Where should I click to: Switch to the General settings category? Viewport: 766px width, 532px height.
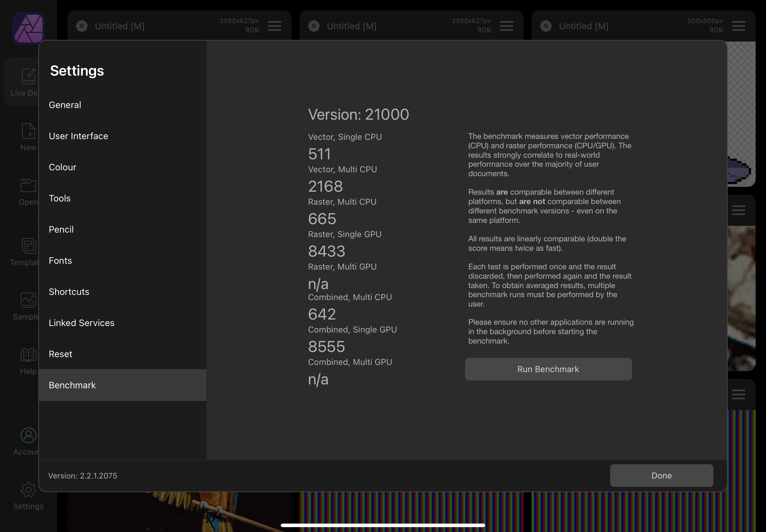pos(65,105)
